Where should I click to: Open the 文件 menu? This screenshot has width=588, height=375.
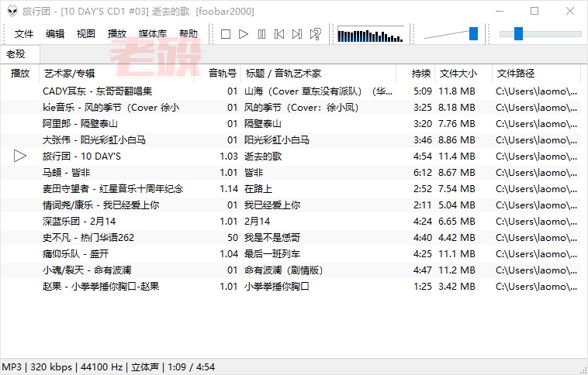[x=24, y=34]
